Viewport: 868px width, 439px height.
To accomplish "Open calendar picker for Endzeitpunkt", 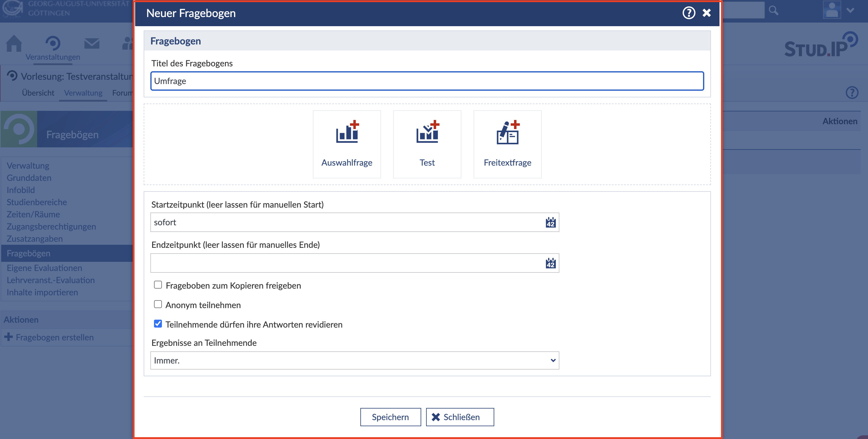I will [x=550, y=263].
